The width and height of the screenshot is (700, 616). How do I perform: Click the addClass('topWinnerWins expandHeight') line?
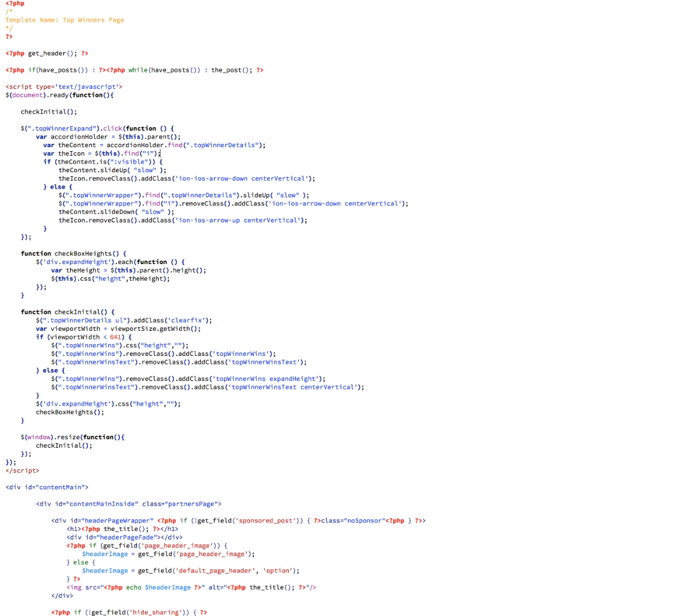188,379
